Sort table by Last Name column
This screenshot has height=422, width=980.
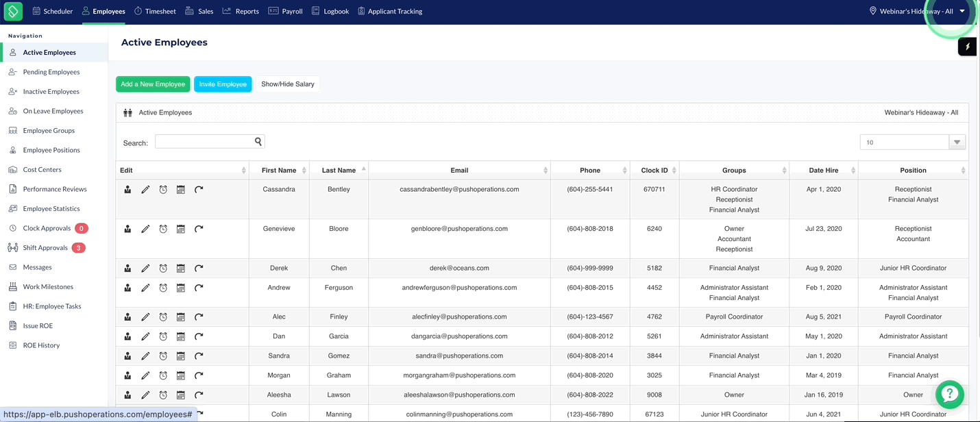[x=339, y=171]
